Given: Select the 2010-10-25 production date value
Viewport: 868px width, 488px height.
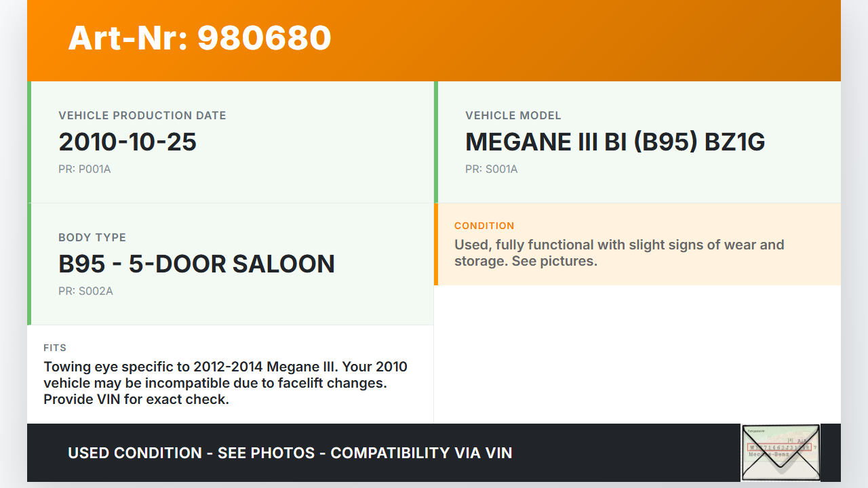Looking at the screenshot, I should [127, 142].
